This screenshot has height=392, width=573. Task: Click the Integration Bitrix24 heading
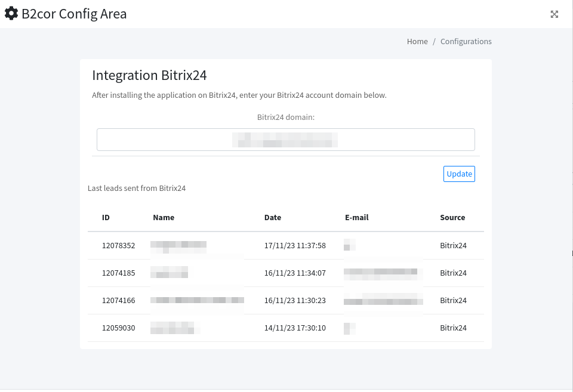point(149,76)
